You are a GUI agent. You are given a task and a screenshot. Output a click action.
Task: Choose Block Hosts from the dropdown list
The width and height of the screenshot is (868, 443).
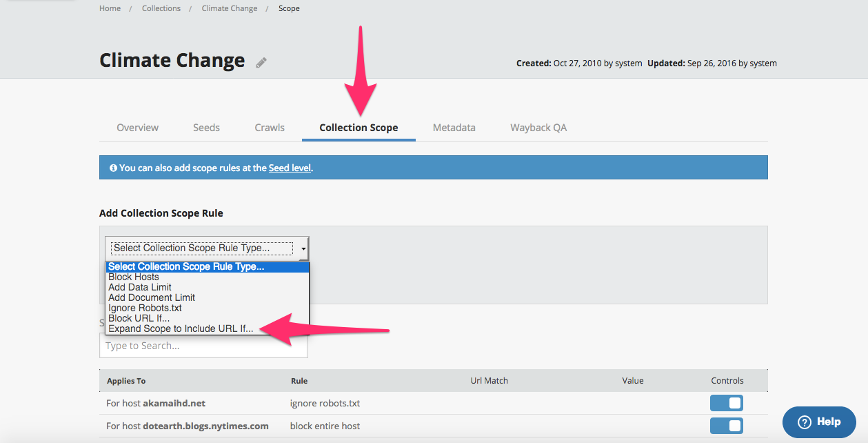(x=134, y=277)
